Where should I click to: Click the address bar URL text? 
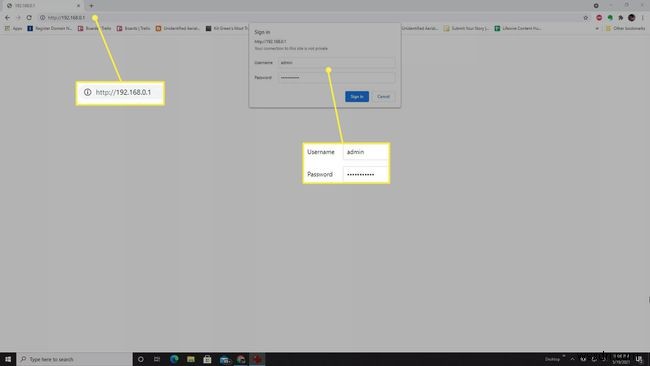[66, 17]
